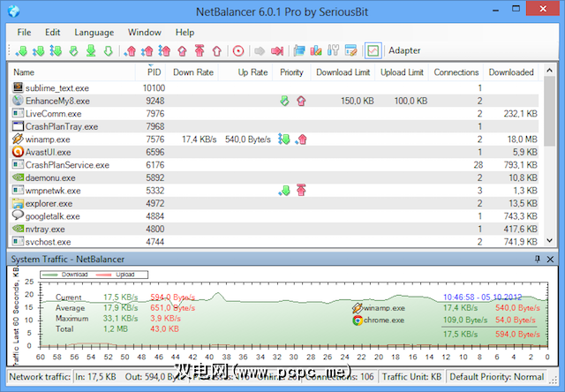This screenshot has height=392, width=565.
Task: Click the last green download arrow in toolbar
Action: click(x=109, y=51)
